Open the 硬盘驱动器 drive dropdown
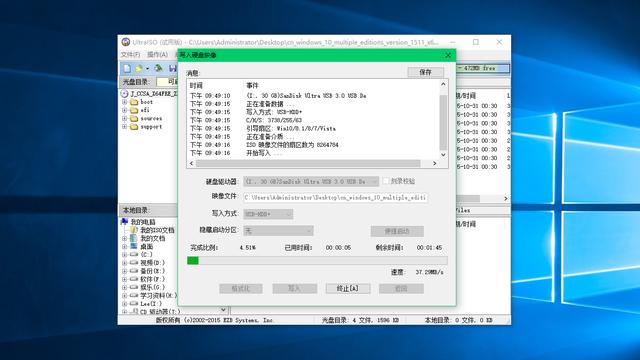This screenshot has height=360, width=640. 311,182
